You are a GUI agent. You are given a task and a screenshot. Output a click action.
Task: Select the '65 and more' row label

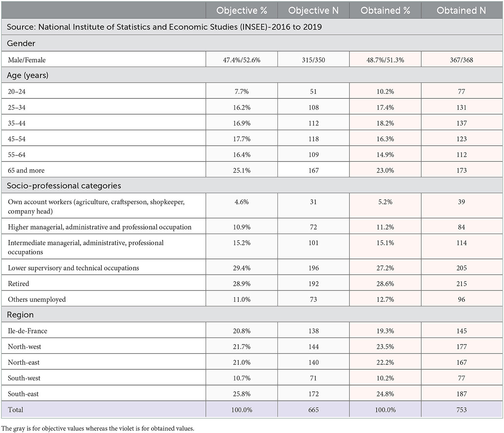[26, 170]
